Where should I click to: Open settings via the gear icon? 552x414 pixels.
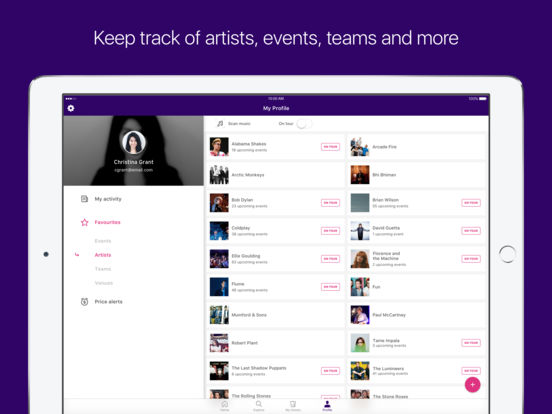tap(71, 108)
